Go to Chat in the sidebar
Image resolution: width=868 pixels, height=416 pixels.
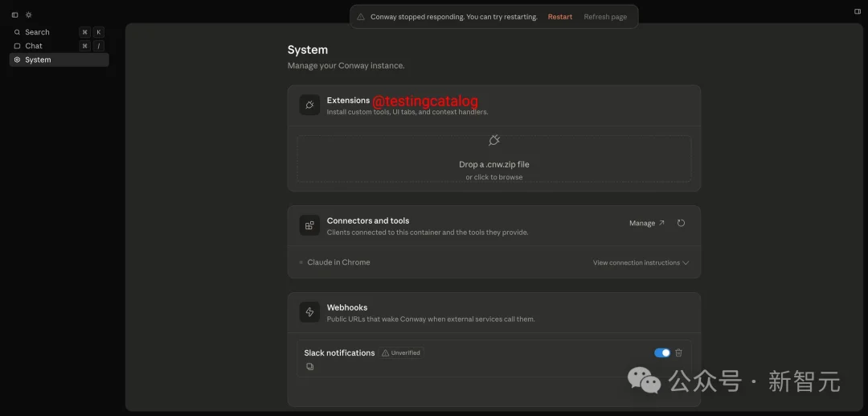click(34, 46)
